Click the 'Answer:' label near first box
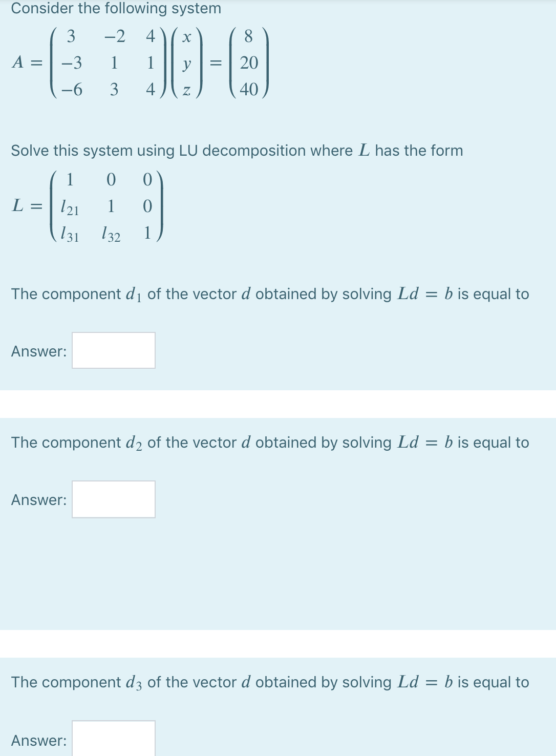Screen dimensions: 556x756 click(38, 351)
